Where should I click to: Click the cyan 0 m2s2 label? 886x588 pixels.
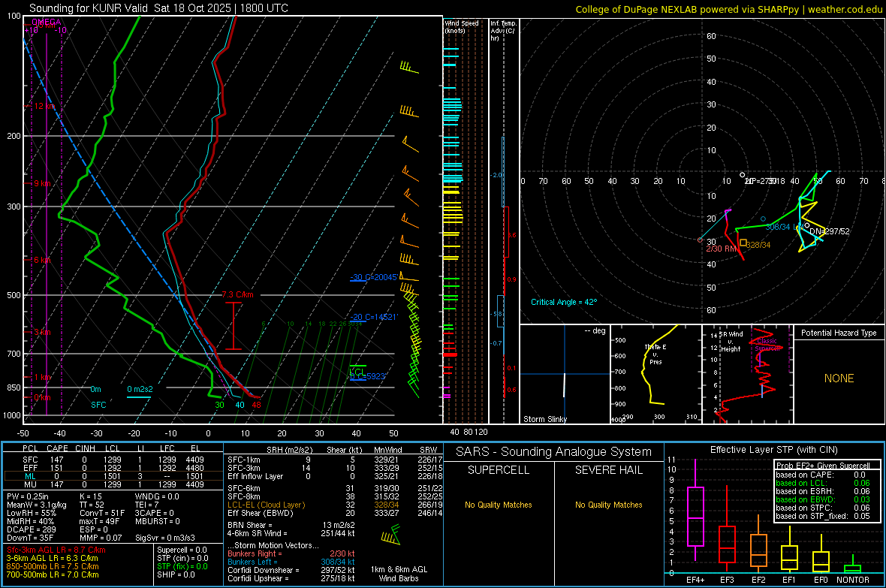point(140,389)
